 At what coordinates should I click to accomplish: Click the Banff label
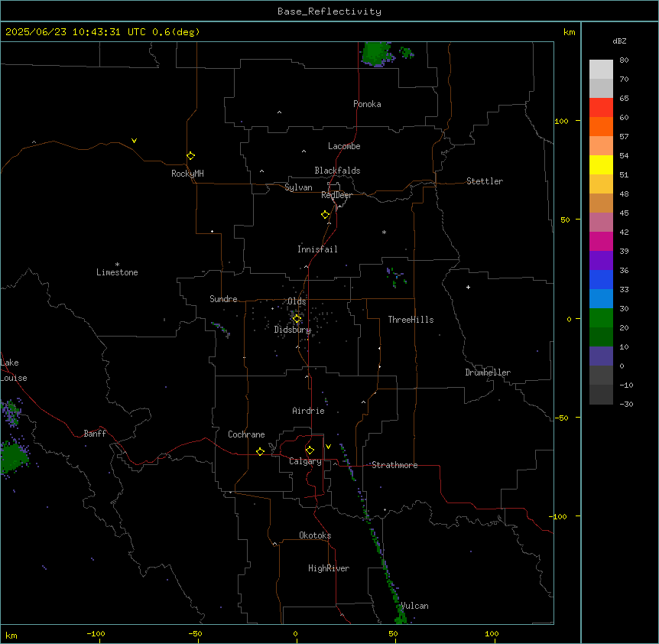coord(95,434)
